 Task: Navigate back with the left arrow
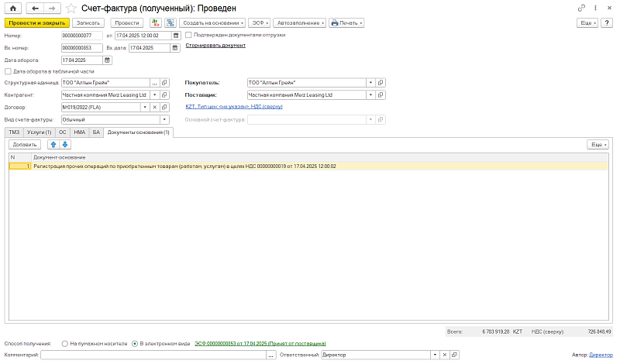coord(35,9)
